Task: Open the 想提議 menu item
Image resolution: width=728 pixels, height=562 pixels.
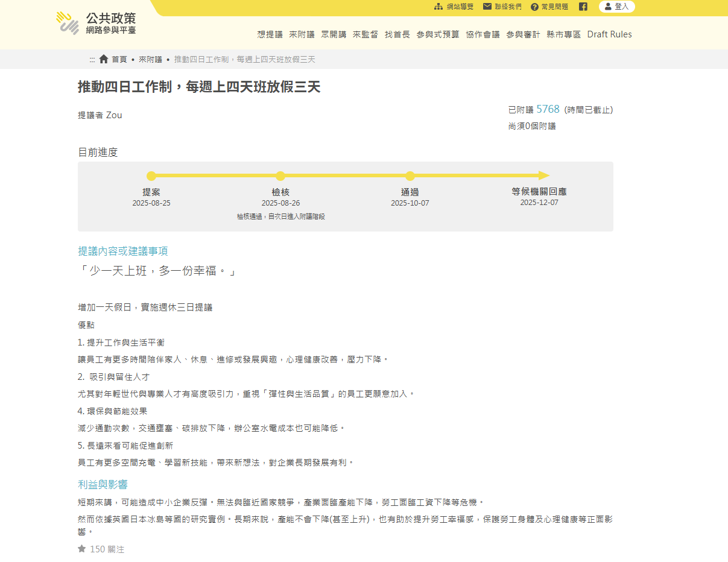Action: (x=270, y=34)
